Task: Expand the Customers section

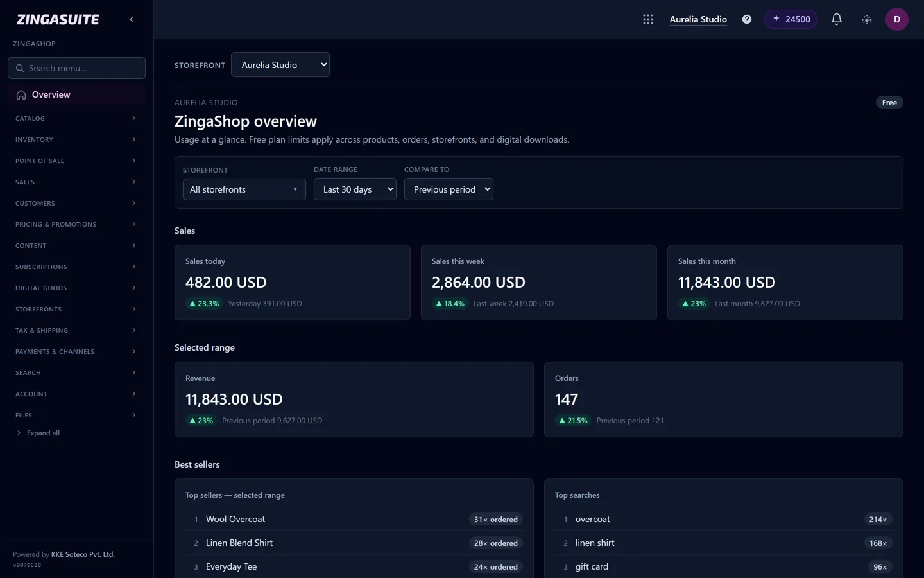Action: click(76, 203)
